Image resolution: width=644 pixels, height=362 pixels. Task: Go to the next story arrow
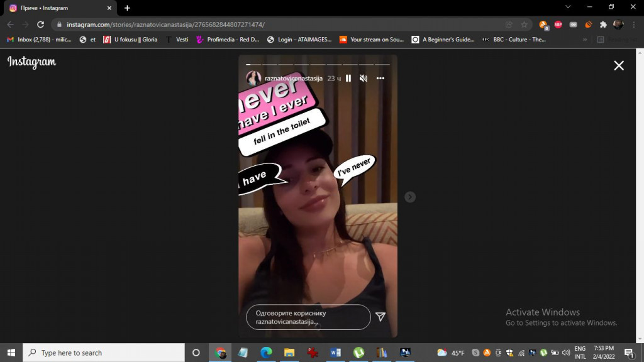point(410,197)
